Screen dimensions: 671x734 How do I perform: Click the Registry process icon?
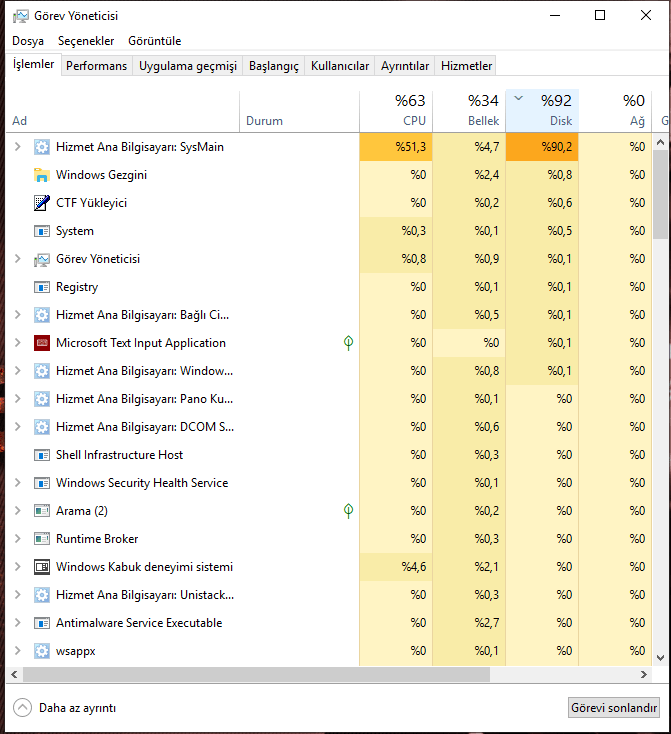(x=42, y=287)
